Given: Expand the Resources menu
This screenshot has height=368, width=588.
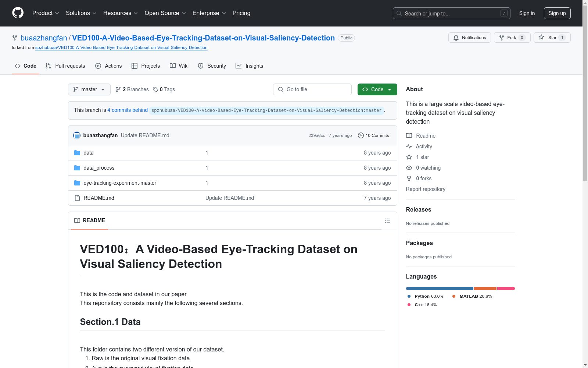Looking at the screenshot, I should click(121, 13).
